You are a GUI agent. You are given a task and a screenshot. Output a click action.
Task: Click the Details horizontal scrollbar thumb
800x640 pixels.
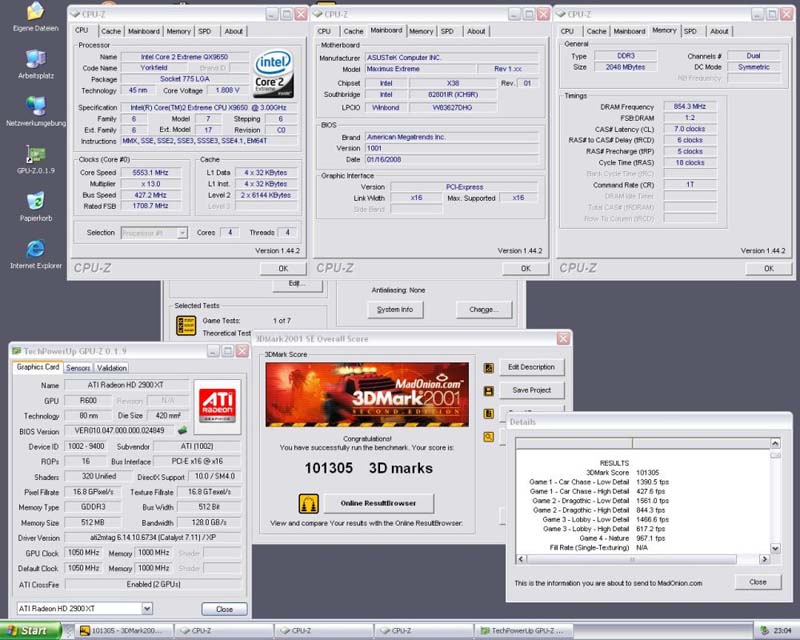[x=632, y=559]
